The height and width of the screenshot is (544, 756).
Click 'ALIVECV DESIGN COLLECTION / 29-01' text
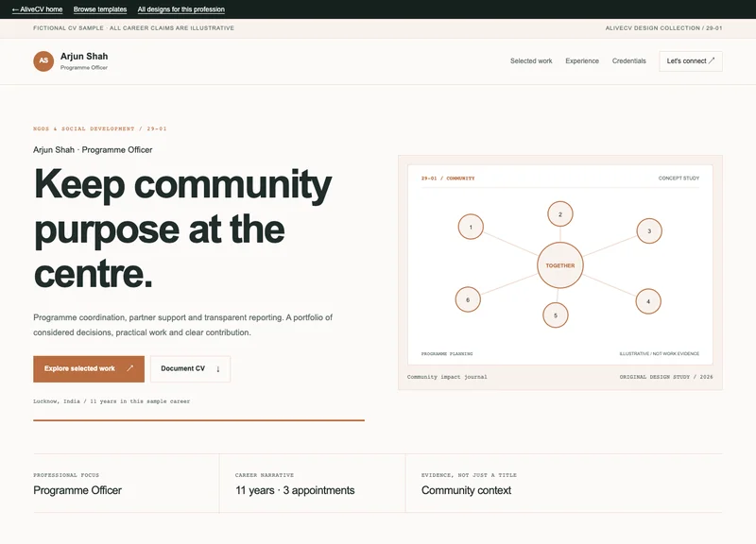663,28
